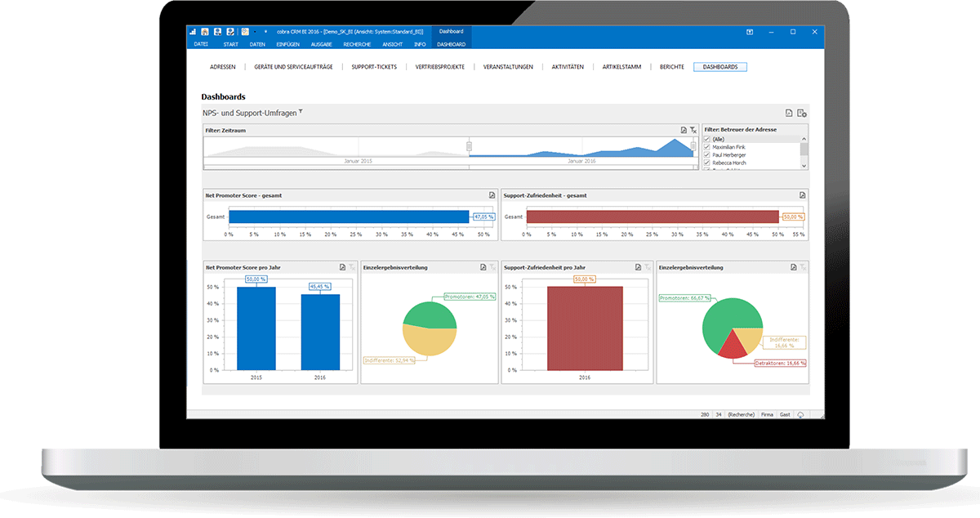This screenshot has width=980, height=518.
Task: Uncheck Maximilian Fink in the filter list
Action: coord(706,147)
